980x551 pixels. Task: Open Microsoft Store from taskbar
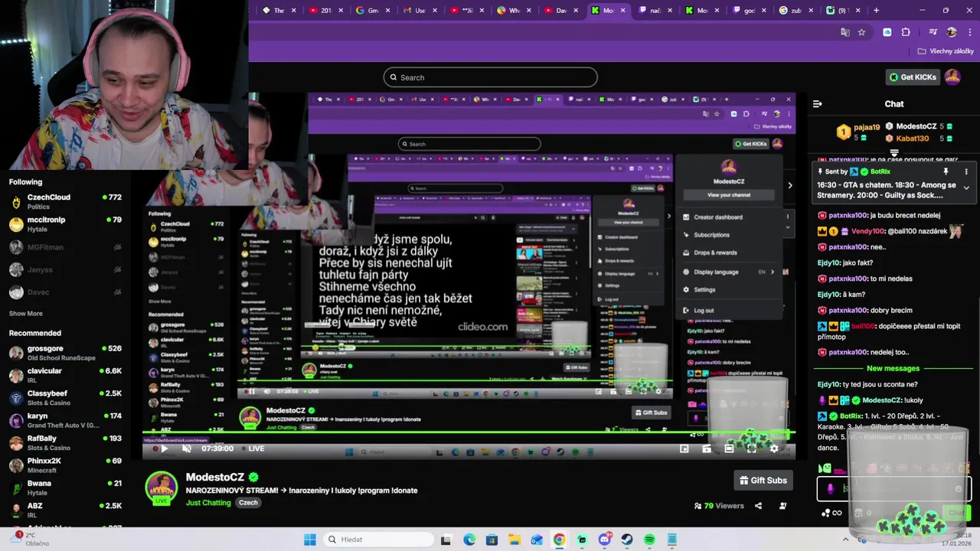point(492,540)
